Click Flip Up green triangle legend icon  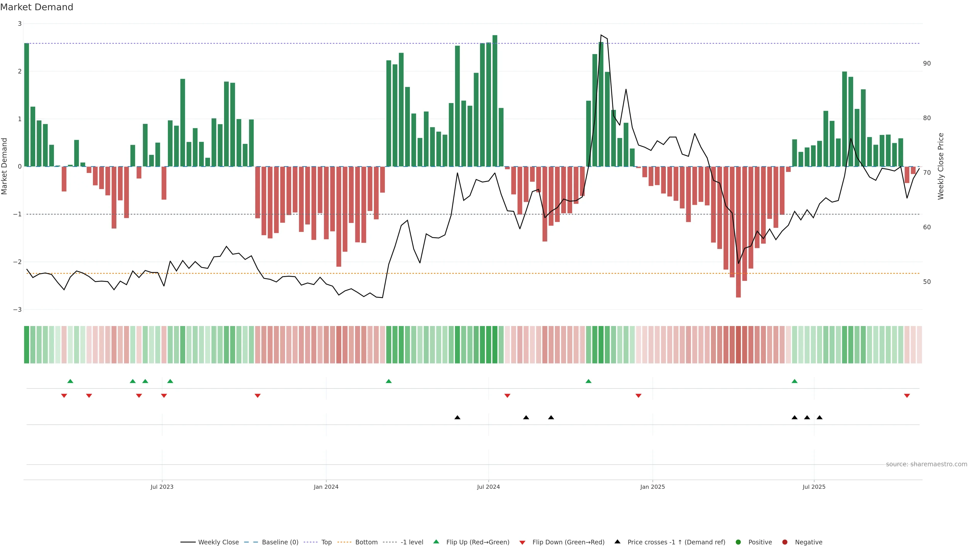(x=436, y=542)
